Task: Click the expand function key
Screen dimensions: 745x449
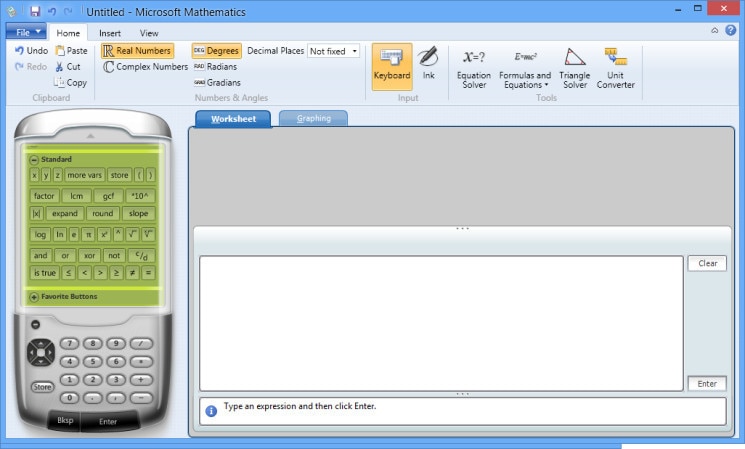Action: pyautogui.click(x=65, y=214)
